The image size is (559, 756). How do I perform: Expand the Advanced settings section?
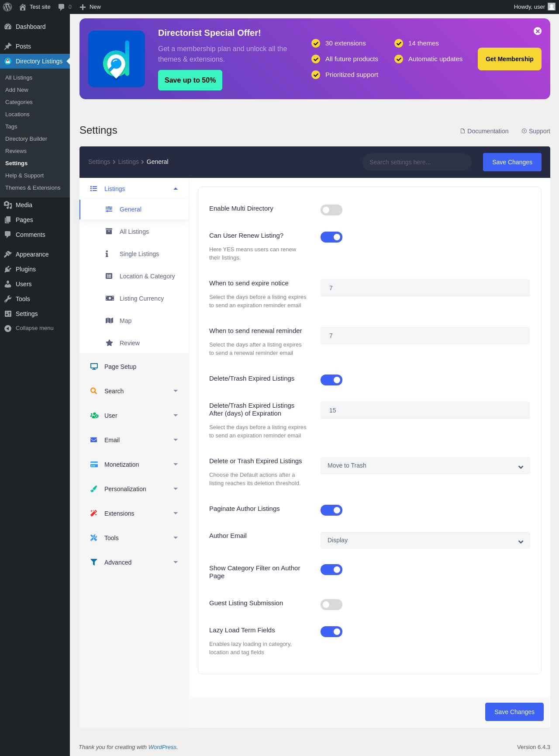[176, 562]
